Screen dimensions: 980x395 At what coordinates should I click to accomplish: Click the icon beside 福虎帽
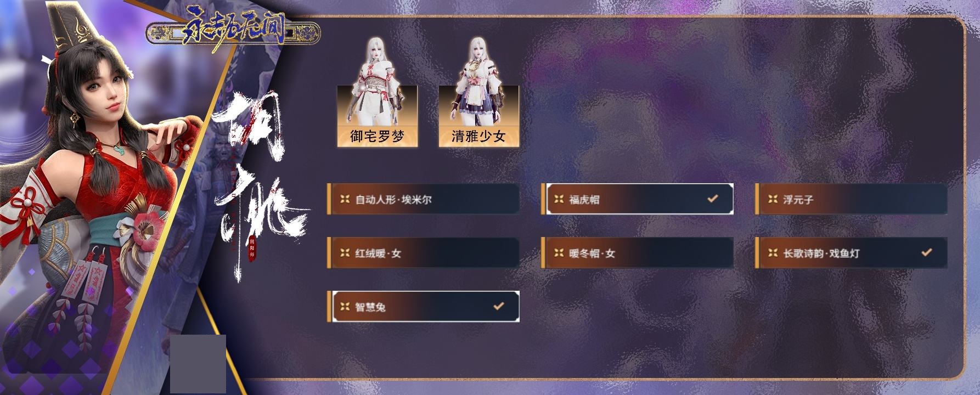pyautogui.click(x=559, y=199)
